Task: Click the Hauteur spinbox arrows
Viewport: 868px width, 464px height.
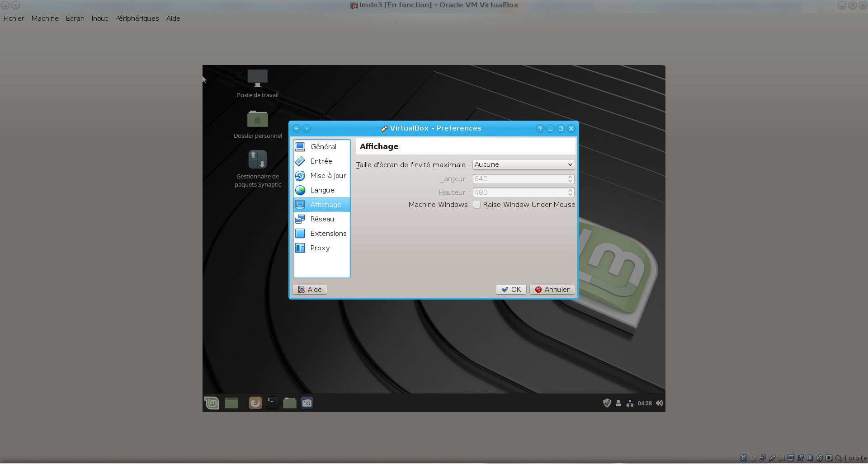Action: (x=570, y=192)
